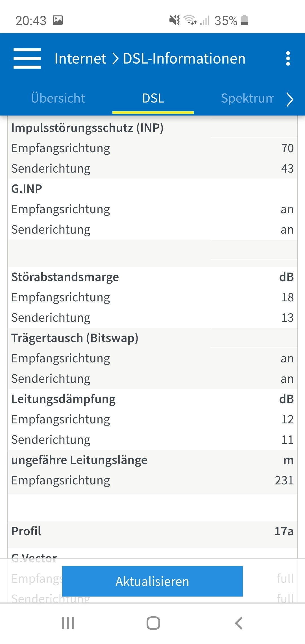305x644 pixels.
Task: Tap the ungefähre Leitungslänge heading
Action: coord(79,460)
